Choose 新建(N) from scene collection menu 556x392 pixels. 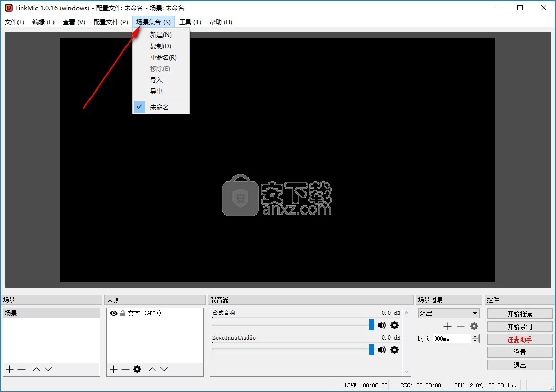point(161,35)
